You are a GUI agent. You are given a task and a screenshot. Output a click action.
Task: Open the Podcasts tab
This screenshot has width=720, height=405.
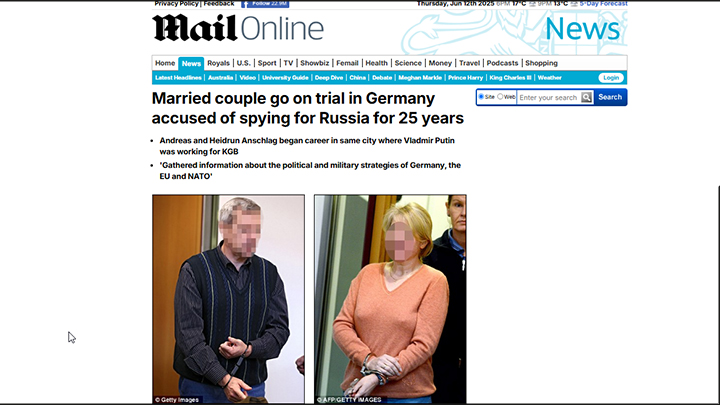[x=502, y=63]
